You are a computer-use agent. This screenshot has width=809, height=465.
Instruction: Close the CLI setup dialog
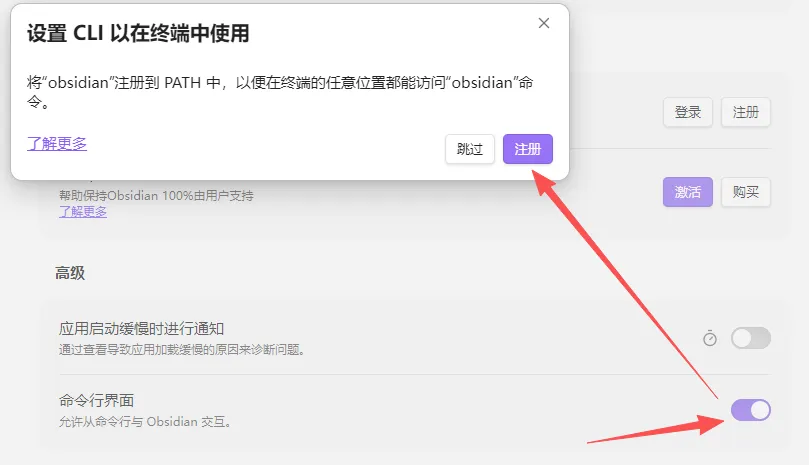click(544, 23)
